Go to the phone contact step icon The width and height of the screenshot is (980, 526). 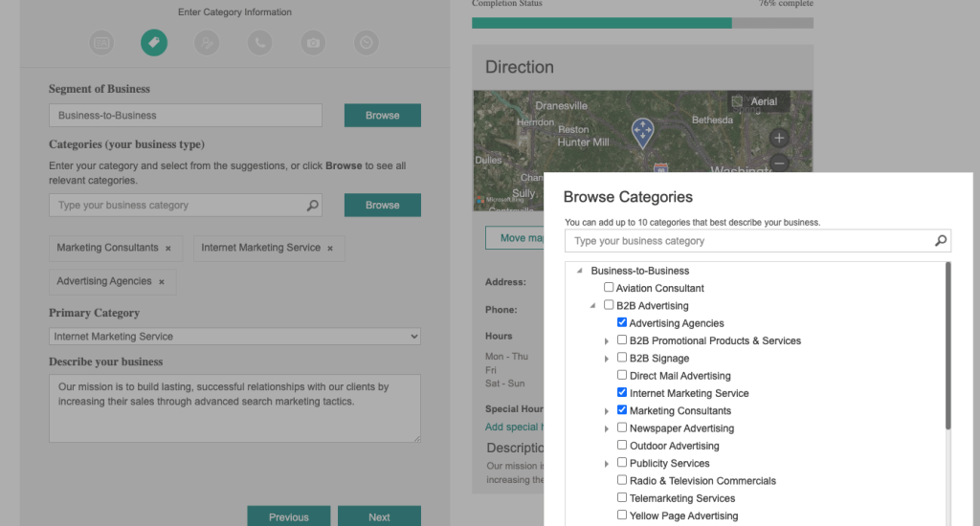tap(259, 42)
